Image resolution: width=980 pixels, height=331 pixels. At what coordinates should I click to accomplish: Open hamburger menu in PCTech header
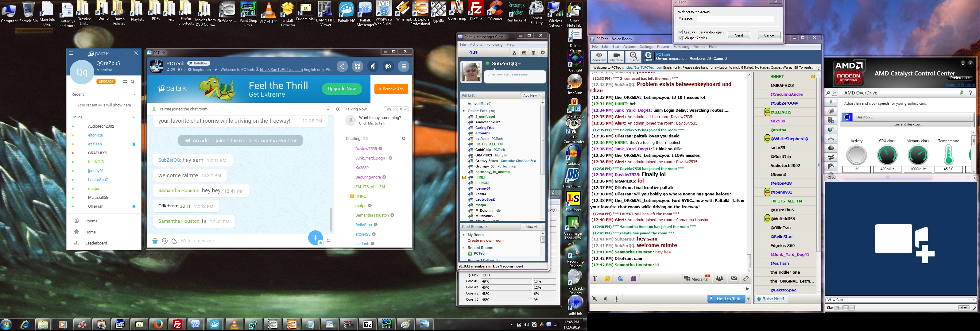pyautogui.click(x=404, y=67)
